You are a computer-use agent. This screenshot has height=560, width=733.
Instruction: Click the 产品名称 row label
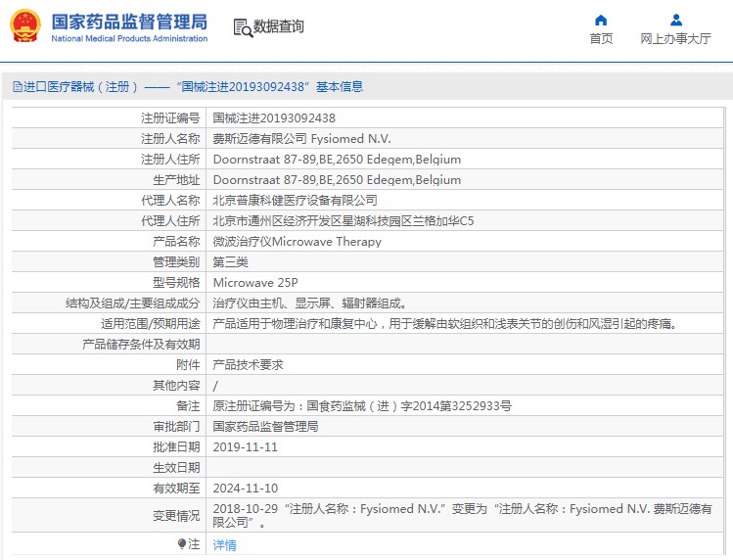point(176,242)
